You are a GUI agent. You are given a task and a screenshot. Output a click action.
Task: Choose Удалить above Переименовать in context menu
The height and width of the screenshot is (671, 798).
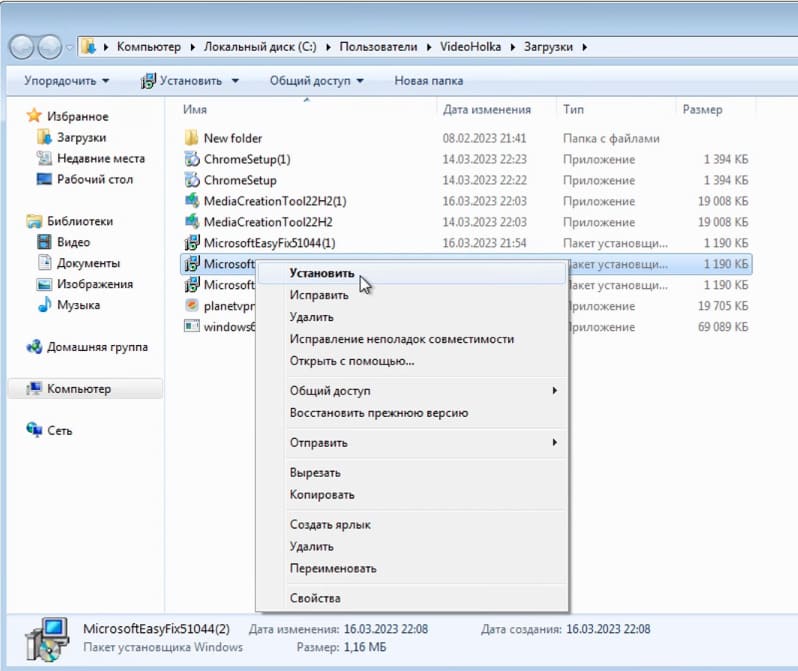[x=413, y=546]
